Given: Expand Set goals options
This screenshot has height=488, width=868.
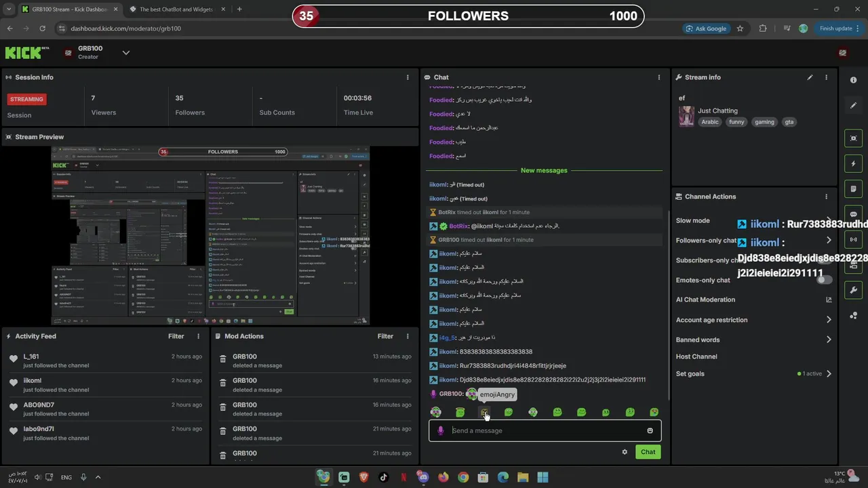Looking at the screenshot, I should click(x=828, y=373).
